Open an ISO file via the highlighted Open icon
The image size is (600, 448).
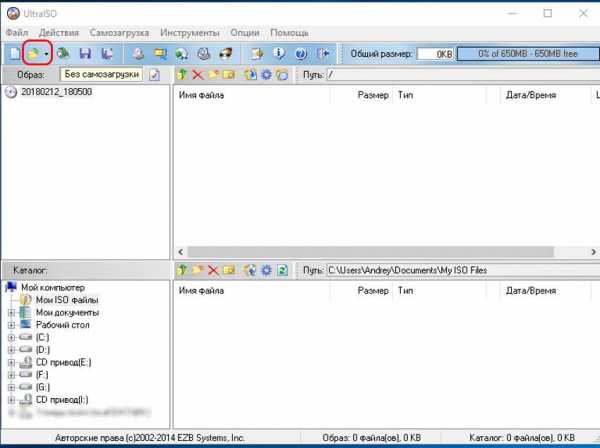tap(32, 53)
